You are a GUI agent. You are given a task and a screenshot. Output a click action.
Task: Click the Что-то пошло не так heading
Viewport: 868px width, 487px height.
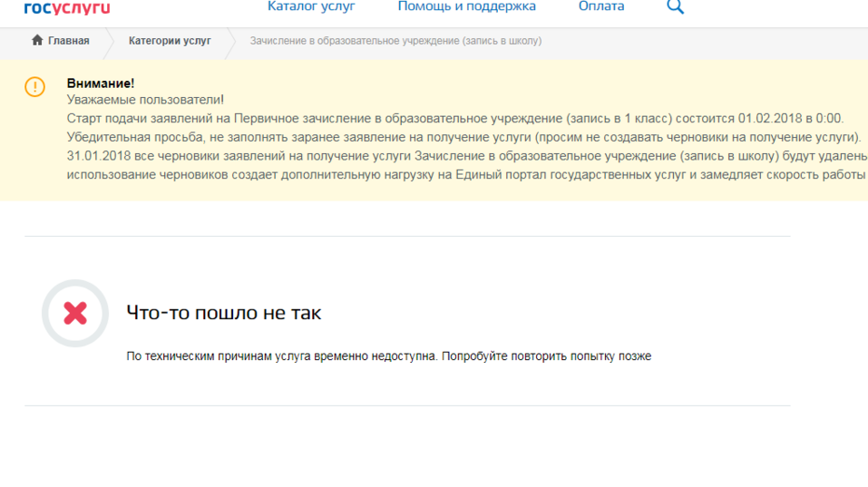pyautogui.click(x=223, y=313)
